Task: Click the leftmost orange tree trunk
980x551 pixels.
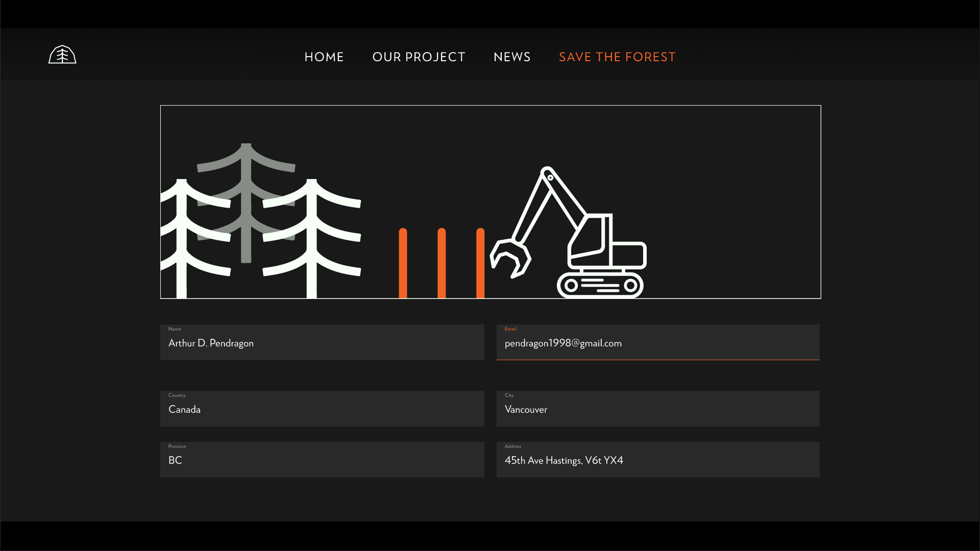Action: point(403,263)
